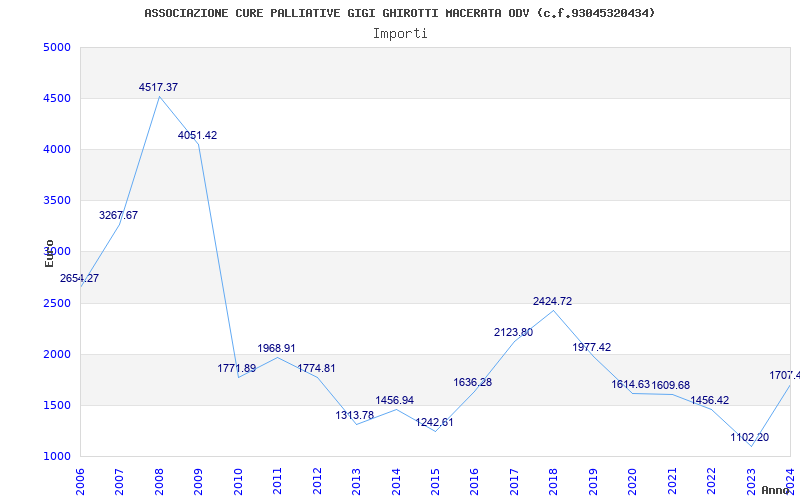
Task: Click the data label 4517.37
Action: (x=158, y=87)
